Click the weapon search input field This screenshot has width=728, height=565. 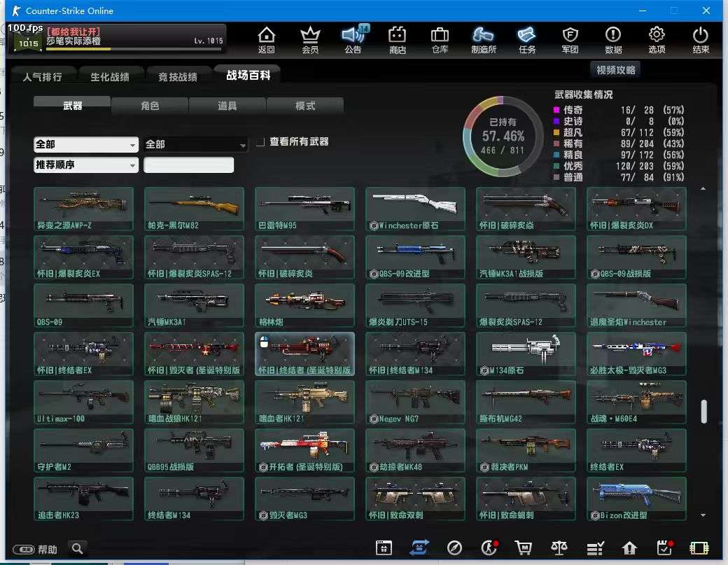coord(188,165)
